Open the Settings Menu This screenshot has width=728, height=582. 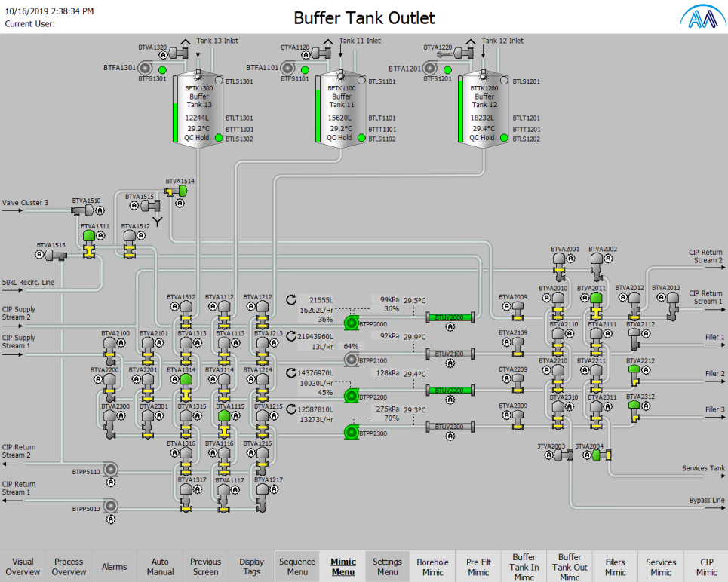(388, 567)
